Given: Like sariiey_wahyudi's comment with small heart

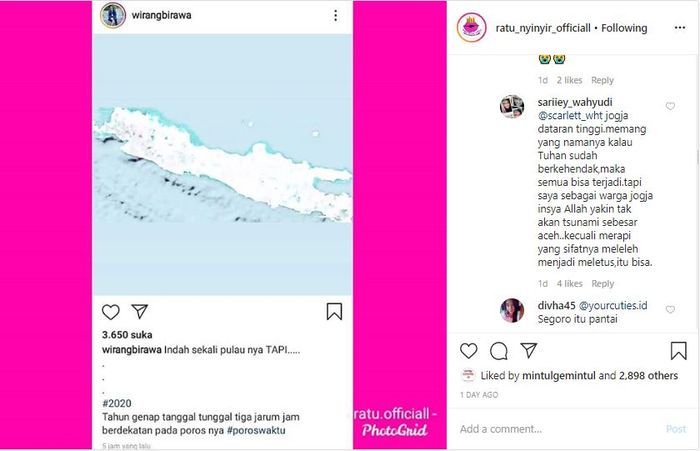Looking at the screenshot, I should pos(670,106).
